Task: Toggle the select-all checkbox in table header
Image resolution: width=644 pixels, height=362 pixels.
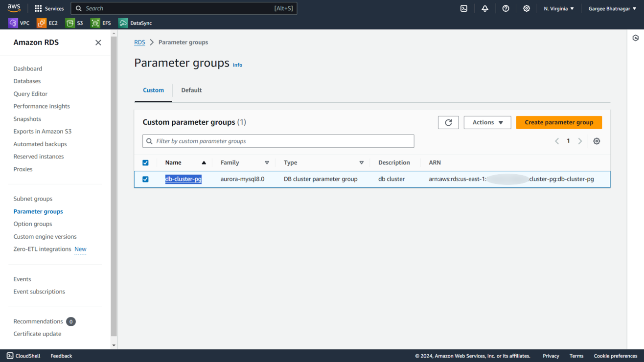Action: click(x=145, y=163)
